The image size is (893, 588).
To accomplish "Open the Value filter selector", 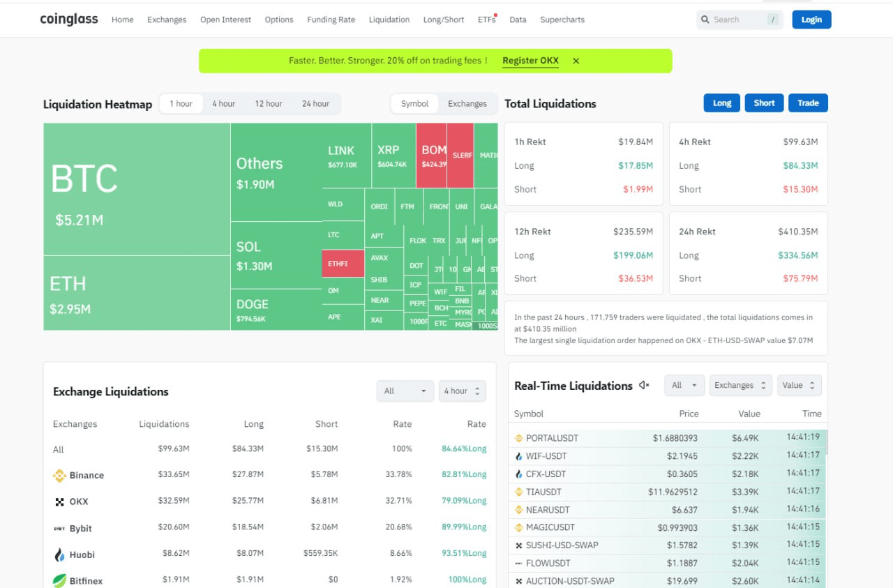I will [799, 385].
